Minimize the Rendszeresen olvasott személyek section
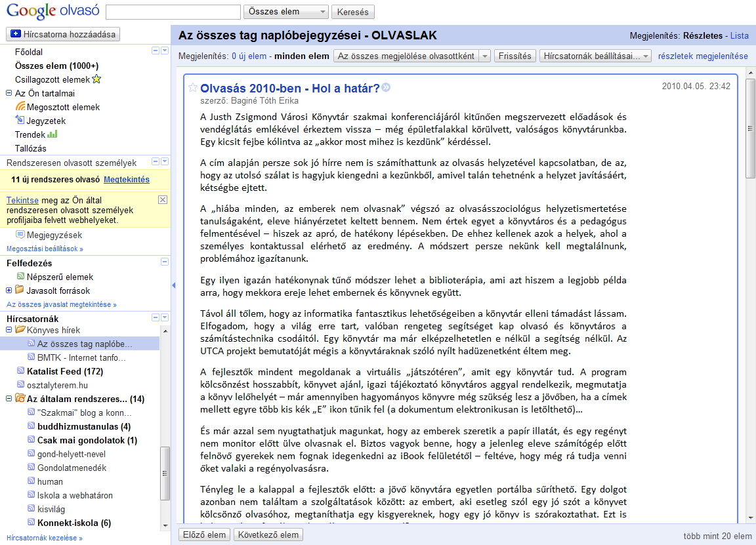The height and width of the screenshot is (545, 756). click(156, 161)
